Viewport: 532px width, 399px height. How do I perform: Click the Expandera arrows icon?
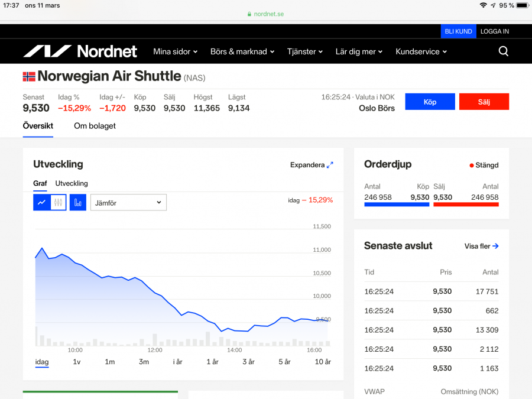[330, 165]
